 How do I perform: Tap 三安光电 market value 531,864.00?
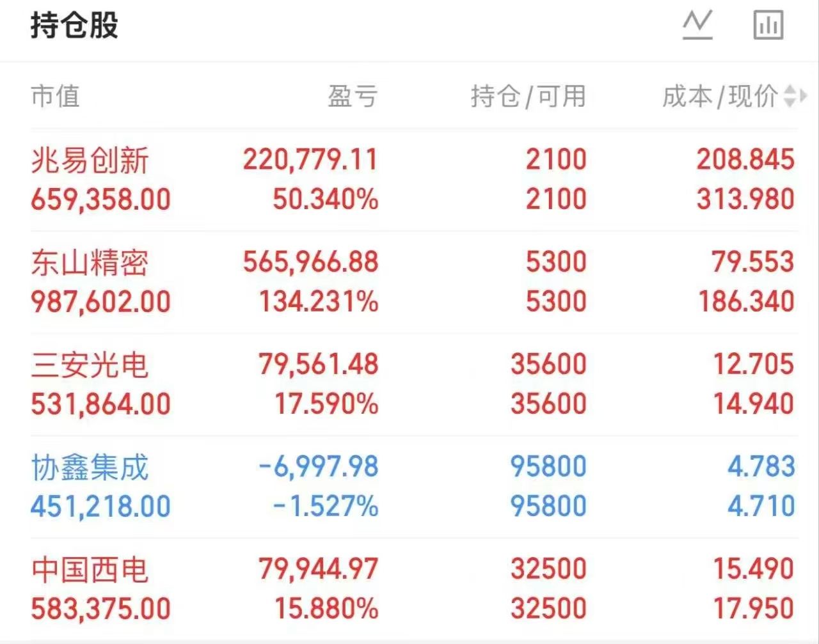pyautogui.click(x=101, y=404)
